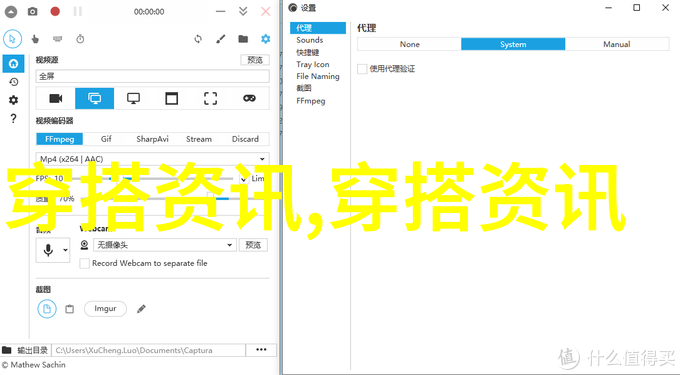
Task: Choose the System proxy option
Action: pos(513,44)
